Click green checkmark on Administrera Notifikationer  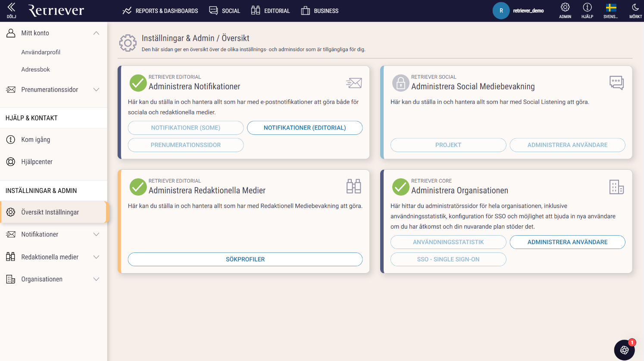(138, 83)
